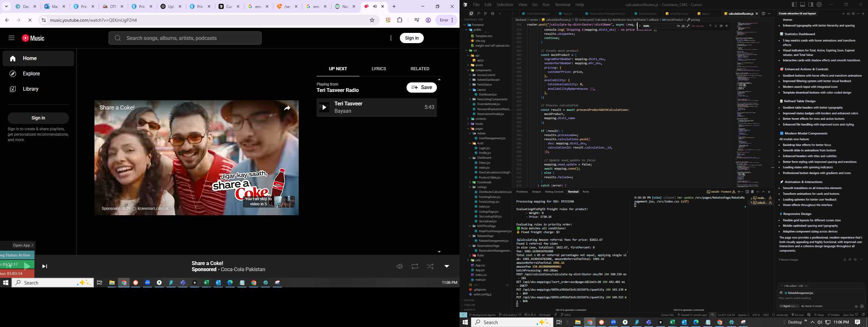Split the terminal in the panel toolbar

[x=747, y=192]
